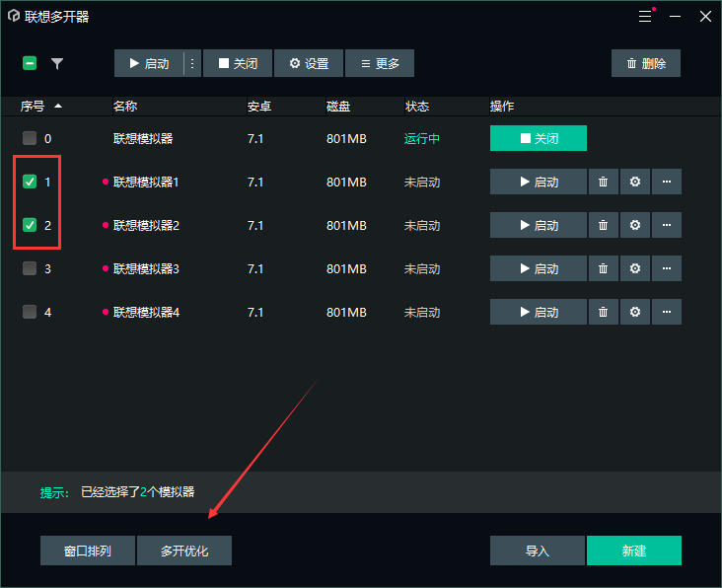Click the 运行中 status text
The width and height of the screenshot is (722, 588).
pos(422,138)
